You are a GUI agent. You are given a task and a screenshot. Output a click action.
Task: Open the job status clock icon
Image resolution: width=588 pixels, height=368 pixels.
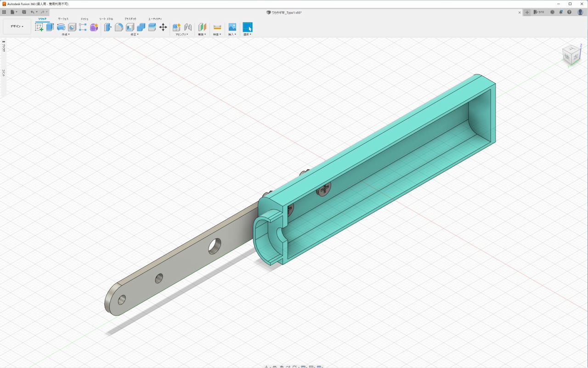(x=552, y=12)
